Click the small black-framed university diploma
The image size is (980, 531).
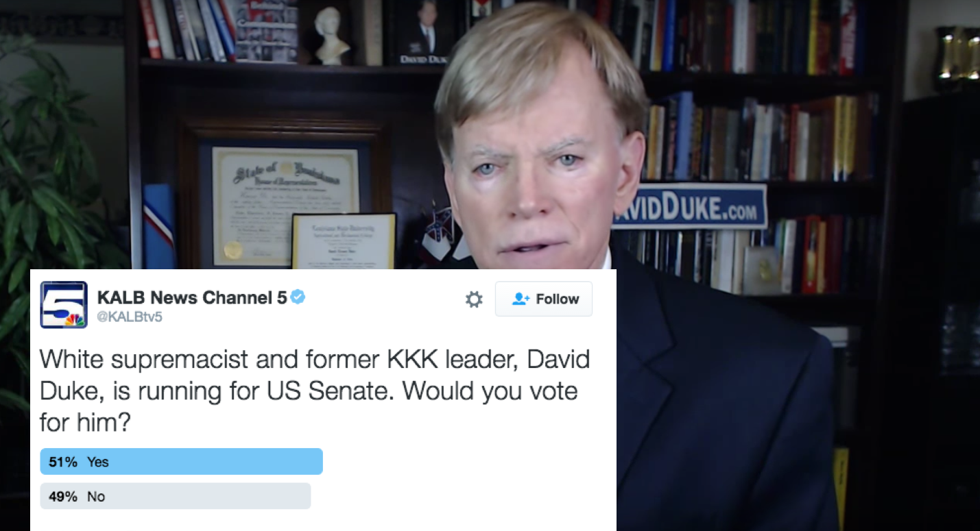(344, 241)
